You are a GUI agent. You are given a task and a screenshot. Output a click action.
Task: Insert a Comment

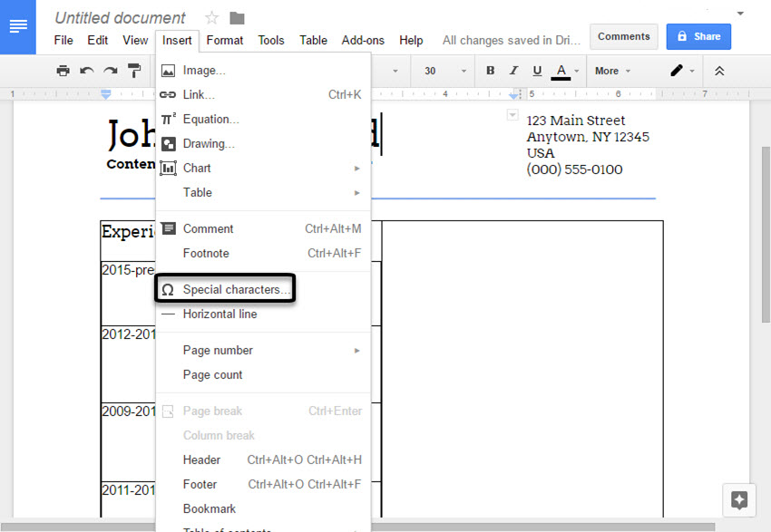pos(263,229)
